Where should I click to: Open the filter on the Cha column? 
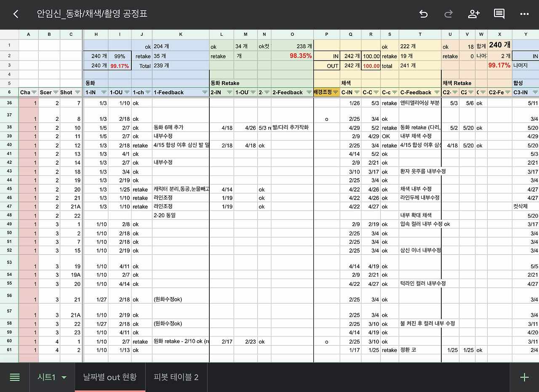click(35, 93)
